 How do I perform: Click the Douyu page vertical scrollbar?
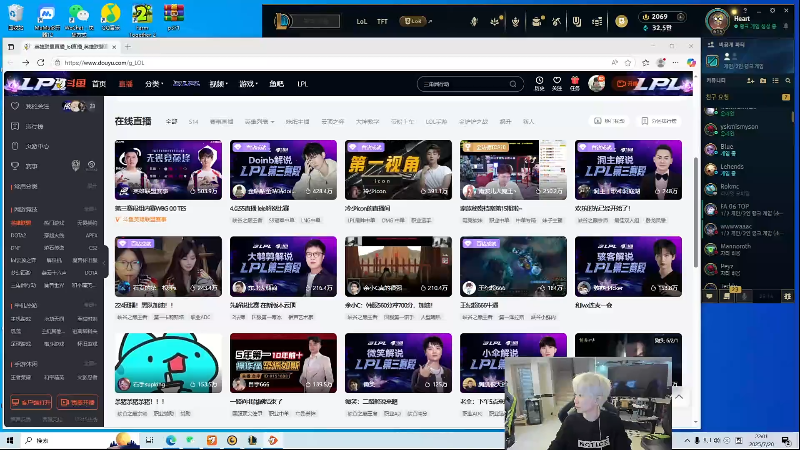(x=695, y=212)
